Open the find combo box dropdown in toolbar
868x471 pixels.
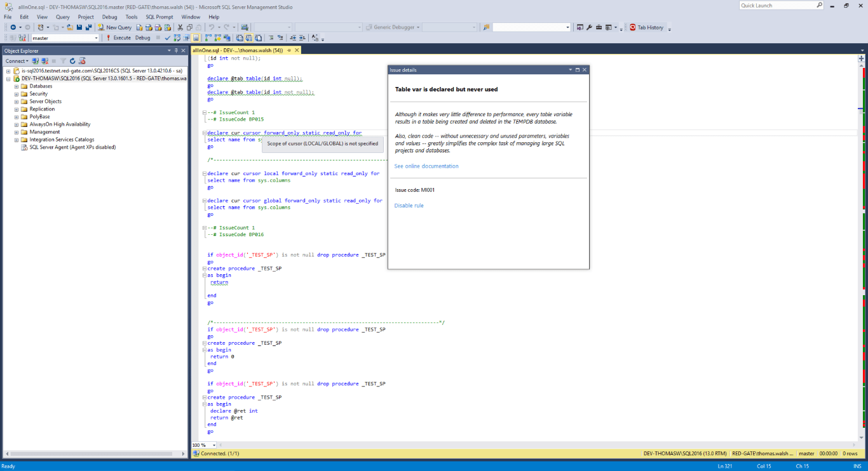pyautogui.click(x=567, y=27)
